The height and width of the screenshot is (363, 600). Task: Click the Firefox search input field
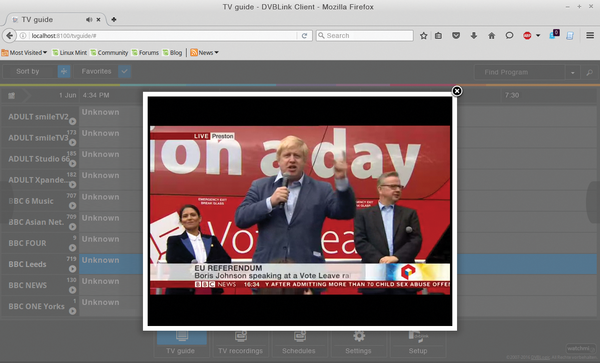[x=365, y=36]
